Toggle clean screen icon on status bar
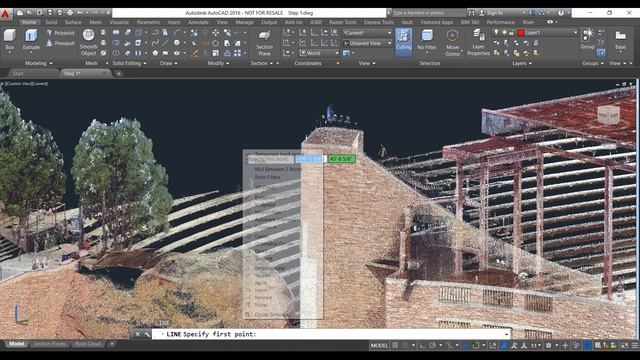This screenshot has height=360, width=640. click(x=625, y=346)
